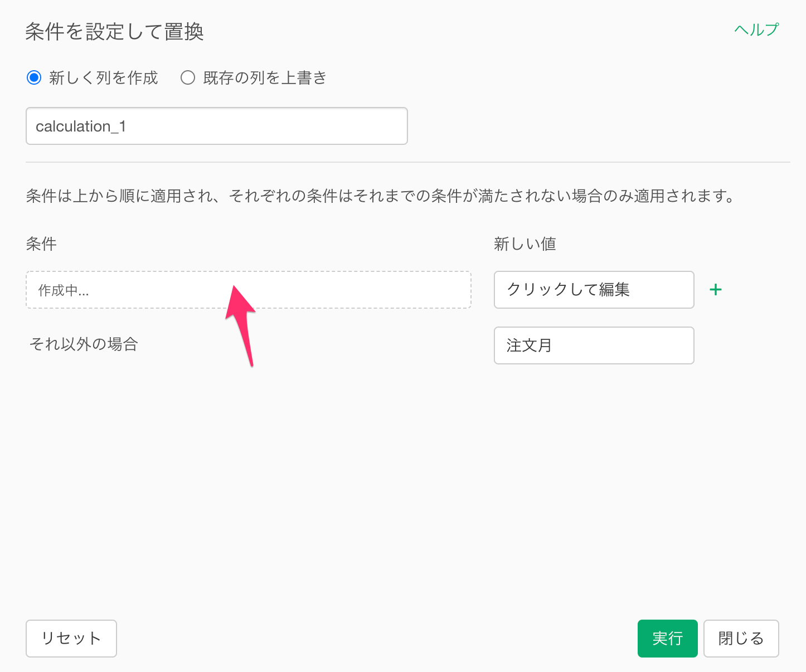Add a condition with the green plus icon
Viewport: 806px width, 672px height.
716,290
